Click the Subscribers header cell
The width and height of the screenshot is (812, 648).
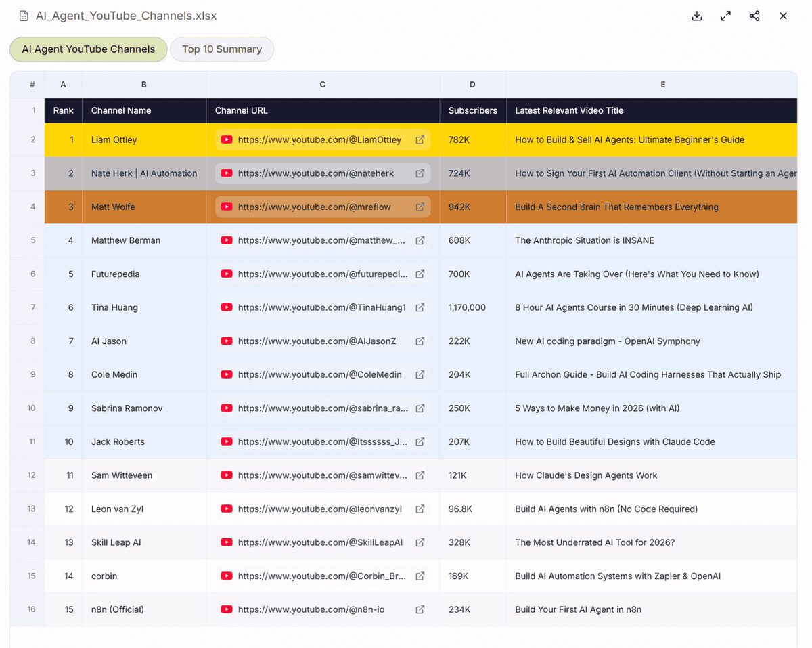[473, 110]
